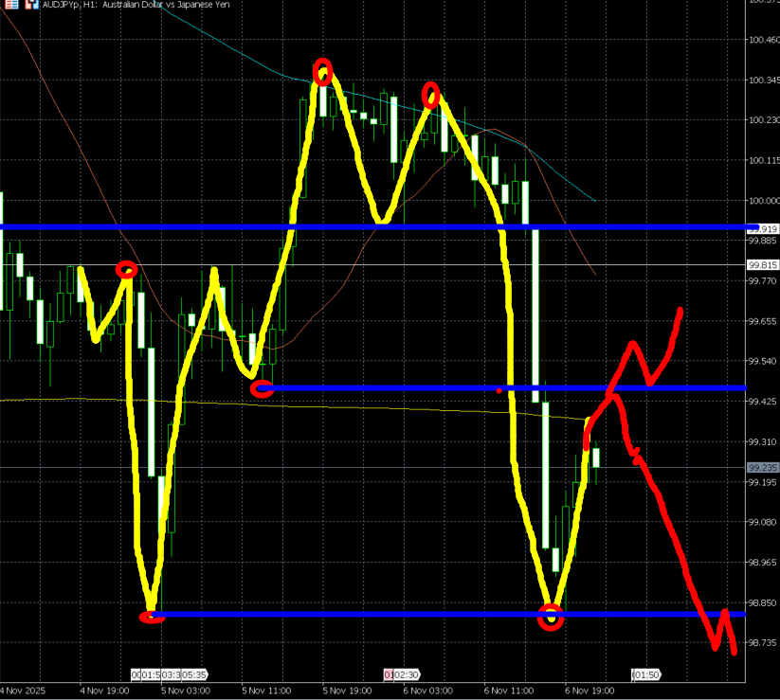Screen dimensions: 780x700
Task: Click the 4 Nov 2025 date label
Action: point(26,691)
